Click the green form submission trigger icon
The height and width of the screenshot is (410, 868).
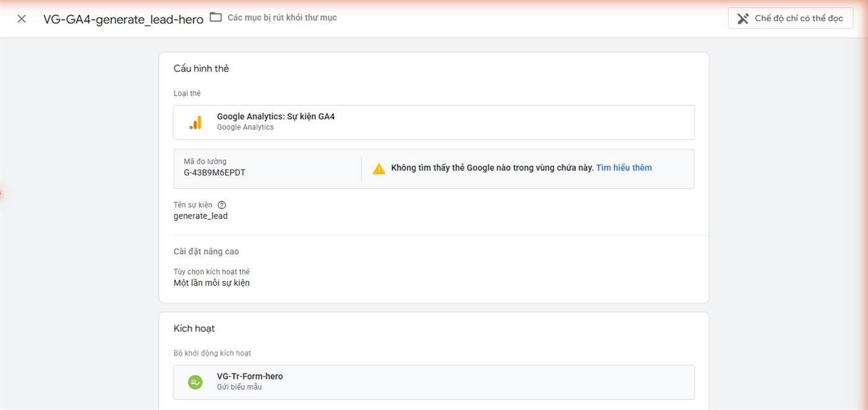pyautogui.click(x=195, y=382)
